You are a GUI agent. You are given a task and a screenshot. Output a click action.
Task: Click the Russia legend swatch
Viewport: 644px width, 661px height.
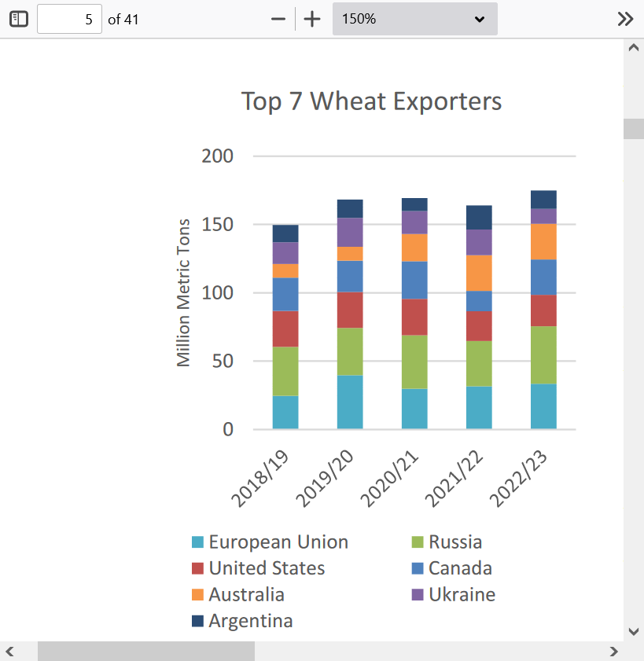418,542
